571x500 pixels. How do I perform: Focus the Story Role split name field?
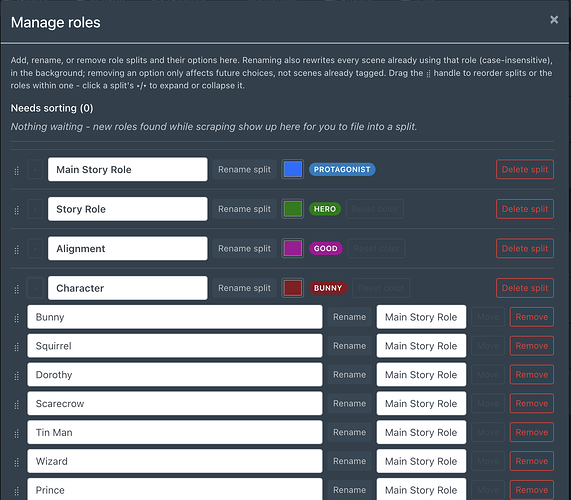click(x=127, y=209)
